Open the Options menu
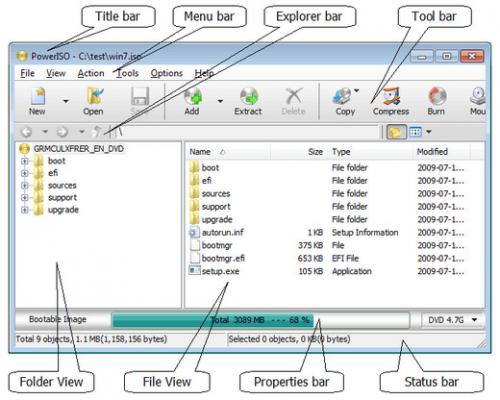 167,73
